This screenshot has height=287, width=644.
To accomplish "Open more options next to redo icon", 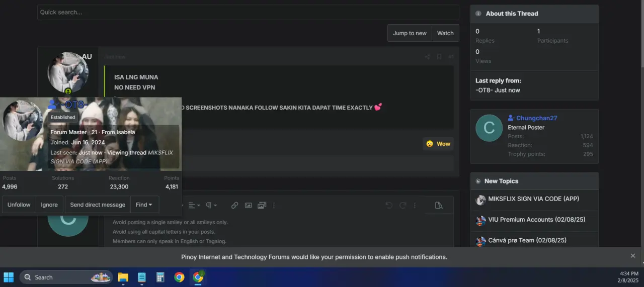I will coord(415,205).
